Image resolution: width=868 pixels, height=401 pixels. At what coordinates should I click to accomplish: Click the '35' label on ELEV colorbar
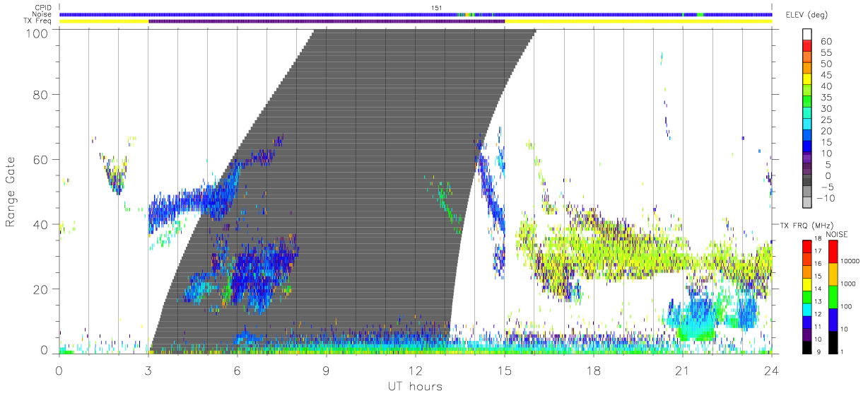point(826,98)
